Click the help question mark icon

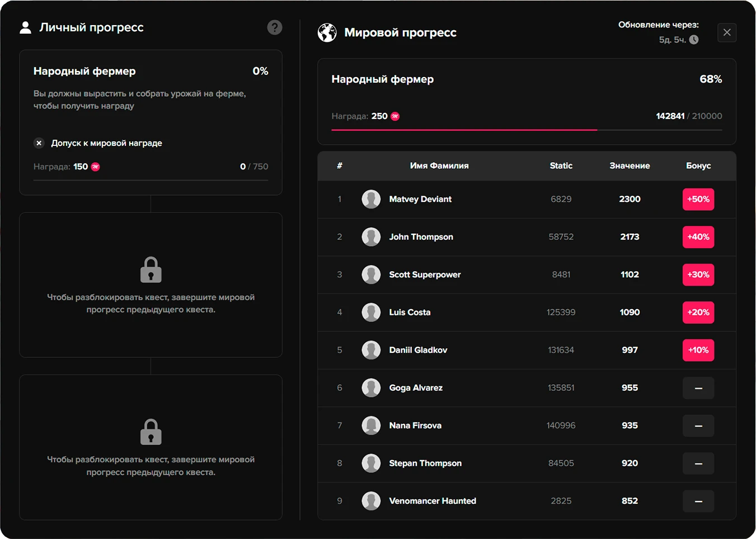pos(274,27)
